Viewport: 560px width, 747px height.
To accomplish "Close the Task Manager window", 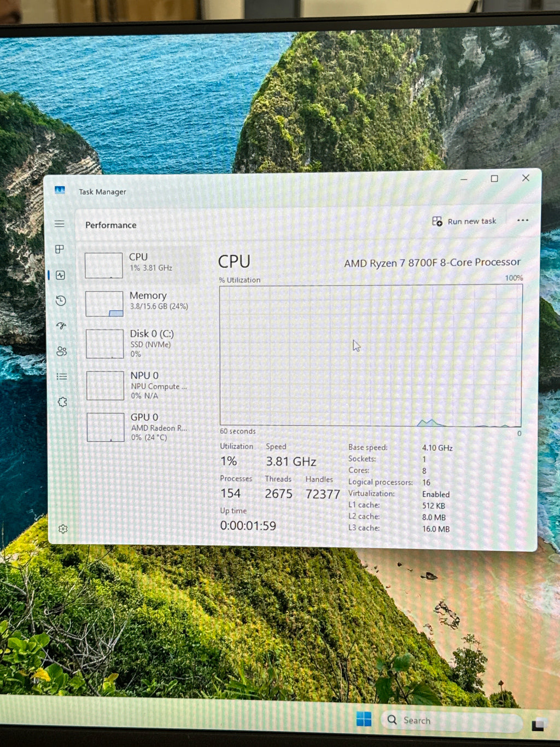I will point(526,178).
